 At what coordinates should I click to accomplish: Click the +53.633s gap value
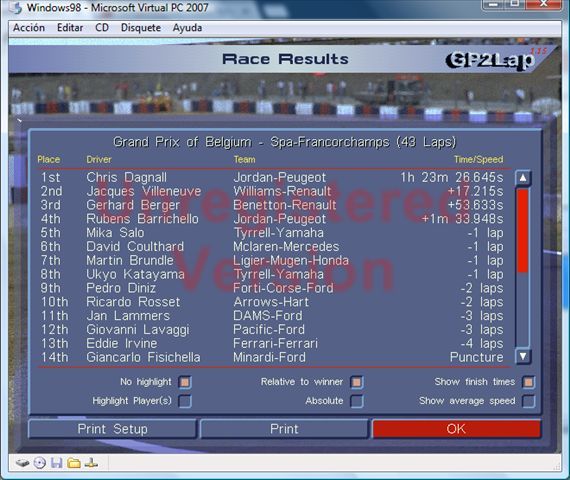coord(475,205)
